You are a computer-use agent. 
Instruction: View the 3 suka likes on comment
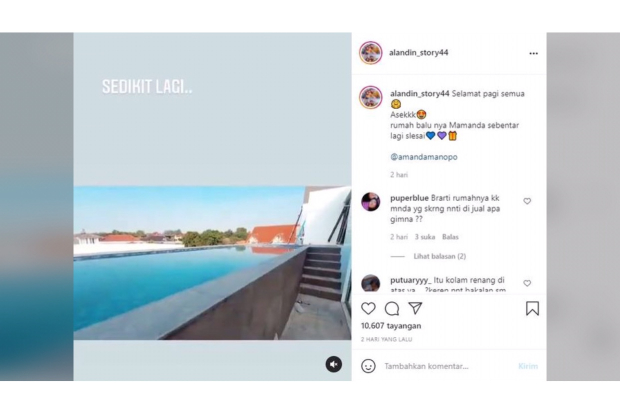425,237
